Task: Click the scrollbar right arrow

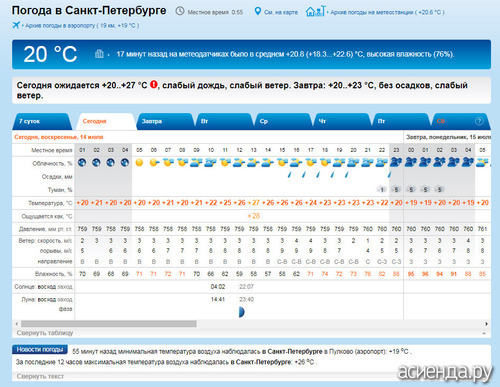Action: tap(486, 324)
